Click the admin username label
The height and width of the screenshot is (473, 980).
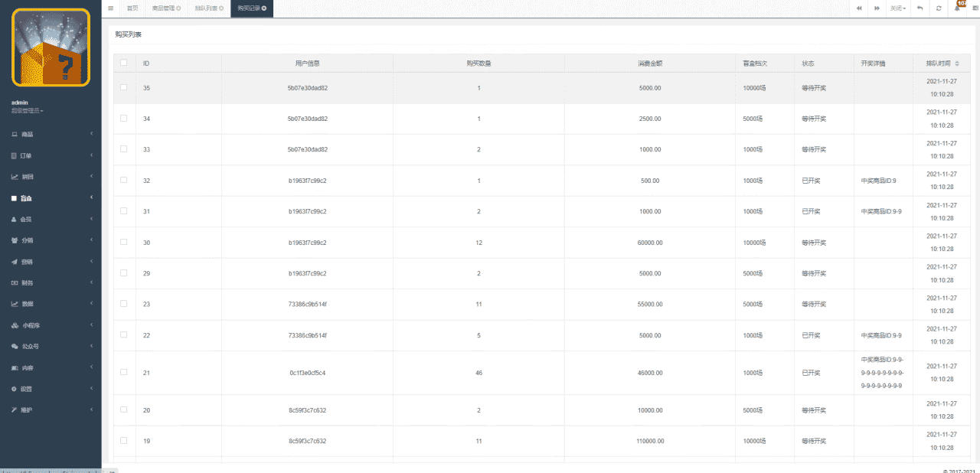[x=20, y=102]
